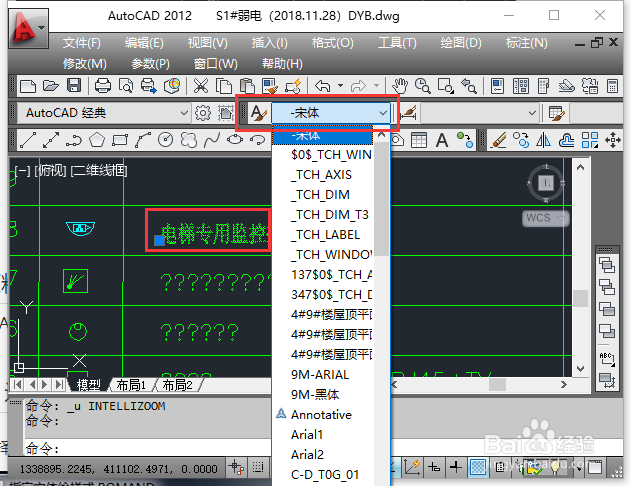Select the 模型 tab
Viewport: 631px width, 486px height.
(89, 385)
